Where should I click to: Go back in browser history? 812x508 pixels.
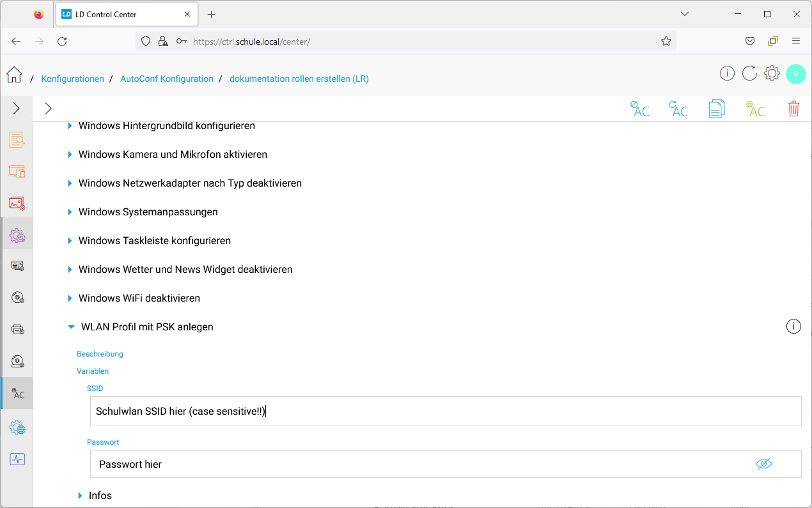tap(16, 41)
